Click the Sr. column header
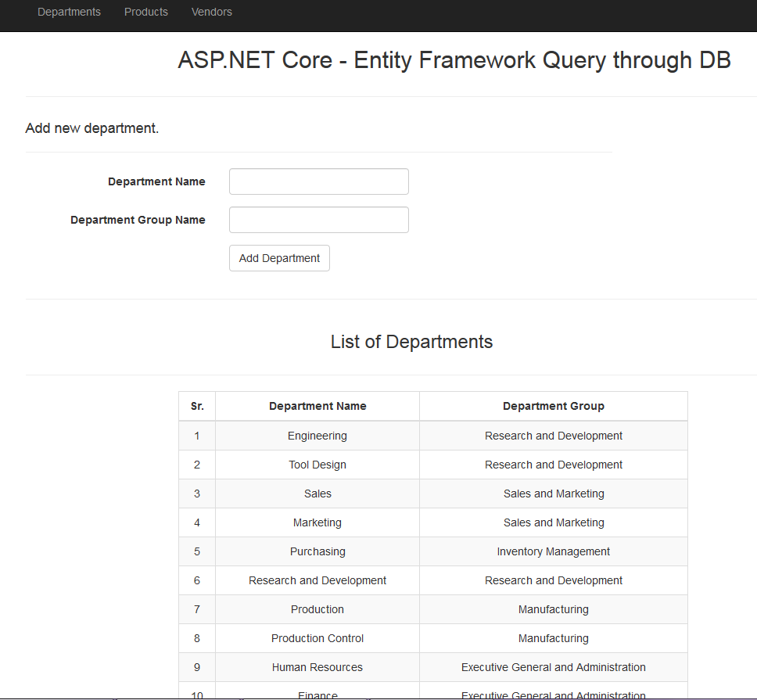 coord(197,406)
